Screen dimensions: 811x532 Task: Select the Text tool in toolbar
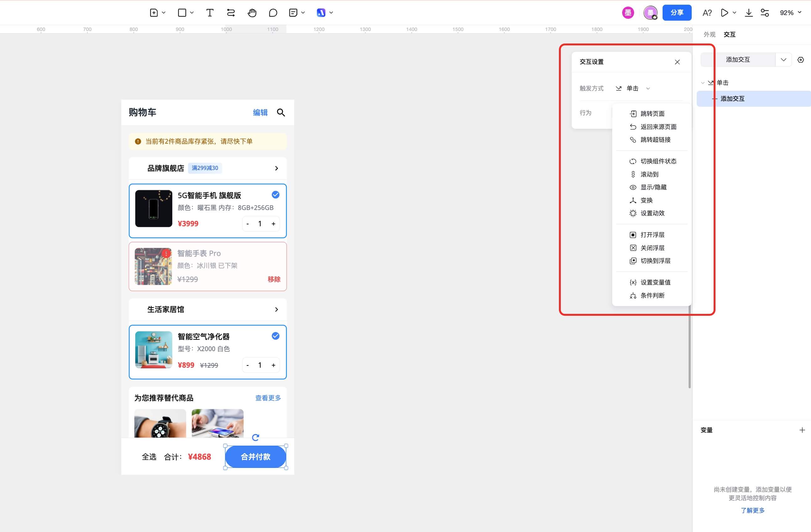tap(210, 13)
